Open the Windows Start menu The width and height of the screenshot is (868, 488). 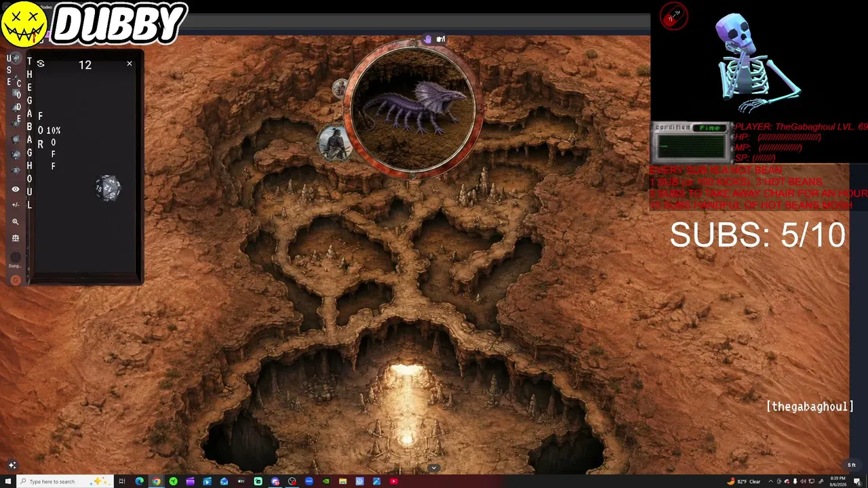(7, 481)
